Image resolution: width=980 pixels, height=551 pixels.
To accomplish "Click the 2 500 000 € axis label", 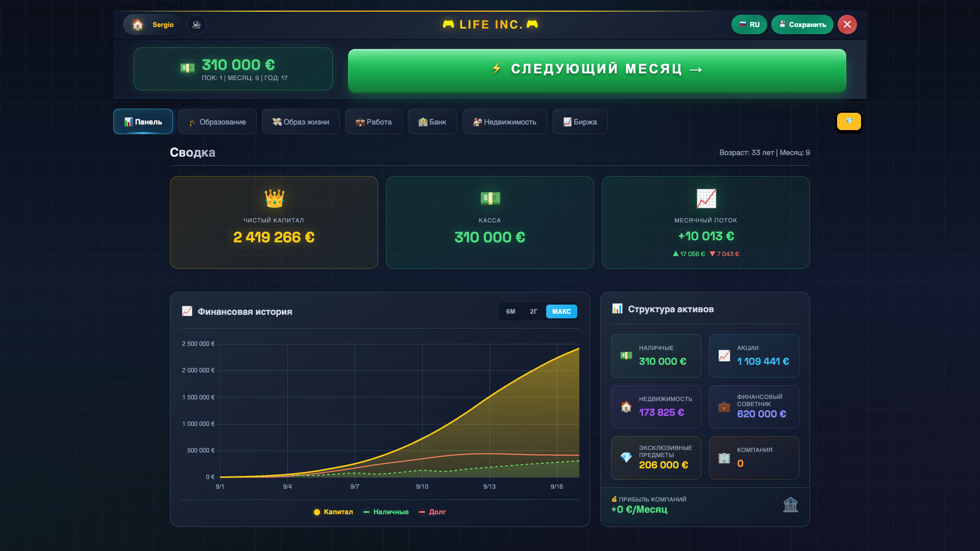I will click(198, 344).
